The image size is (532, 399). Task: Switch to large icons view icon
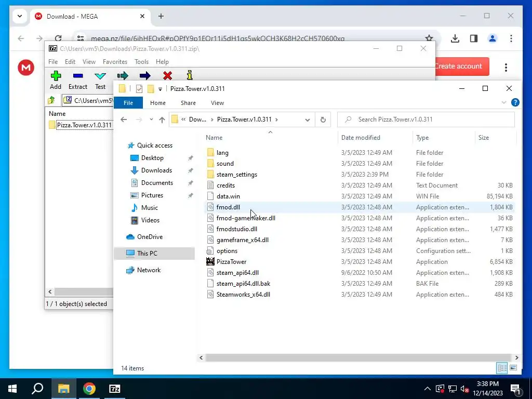[513, 368]
